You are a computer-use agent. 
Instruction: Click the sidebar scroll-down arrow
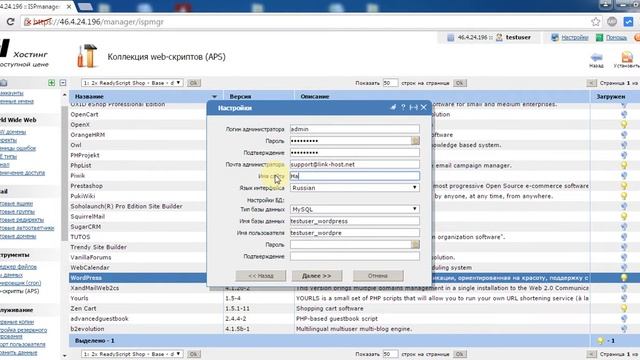point(64,356)
